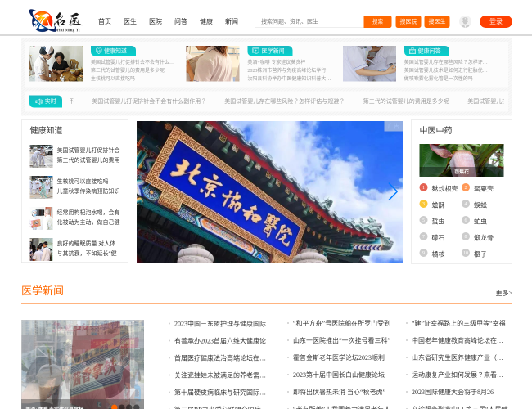The image size is (532, 409).
Task: Click the Hui Ming Yi site logo
Action: (x=56, y=20)
